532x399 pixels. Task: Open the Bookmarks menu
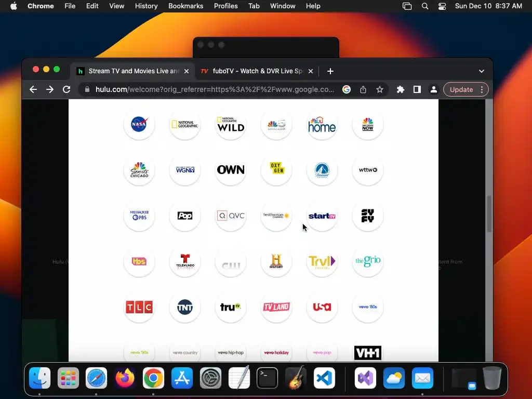(x=185, y=6)
